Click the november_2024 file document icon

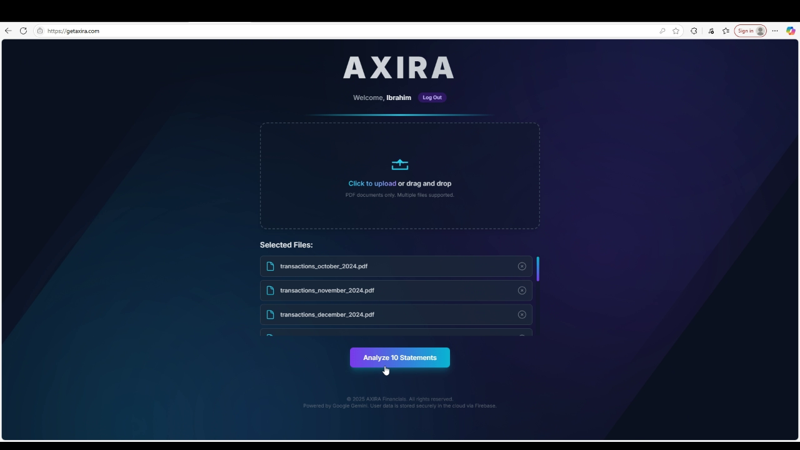click(x=270, y=290)
